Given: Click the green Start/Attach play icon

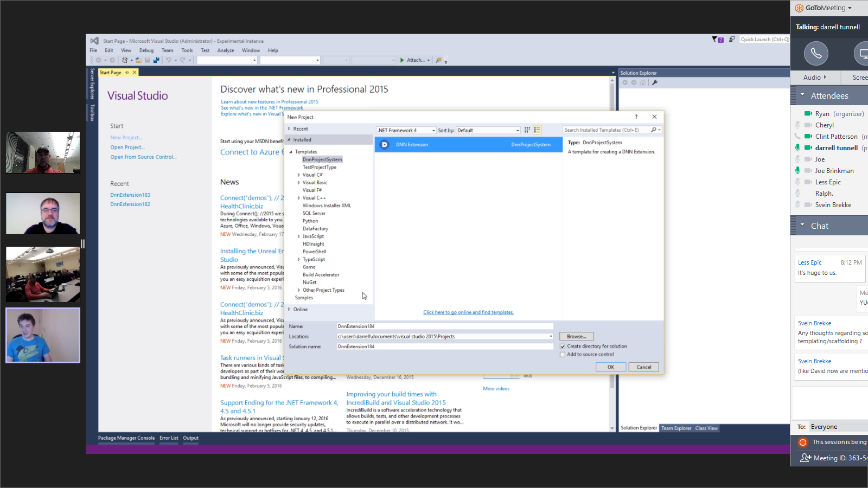Looking at the screenshot, I should 402,60.
